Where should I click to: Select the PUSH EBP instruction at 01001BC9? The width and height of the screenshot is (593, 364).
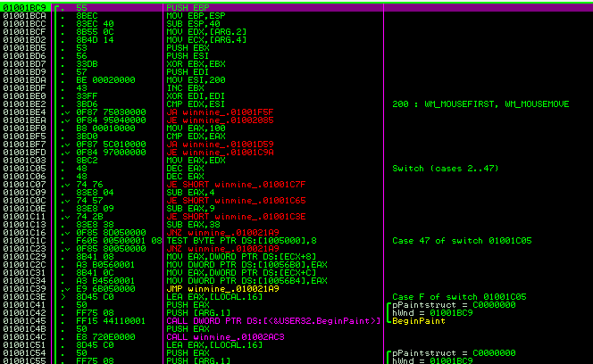(x=188, y=7)
